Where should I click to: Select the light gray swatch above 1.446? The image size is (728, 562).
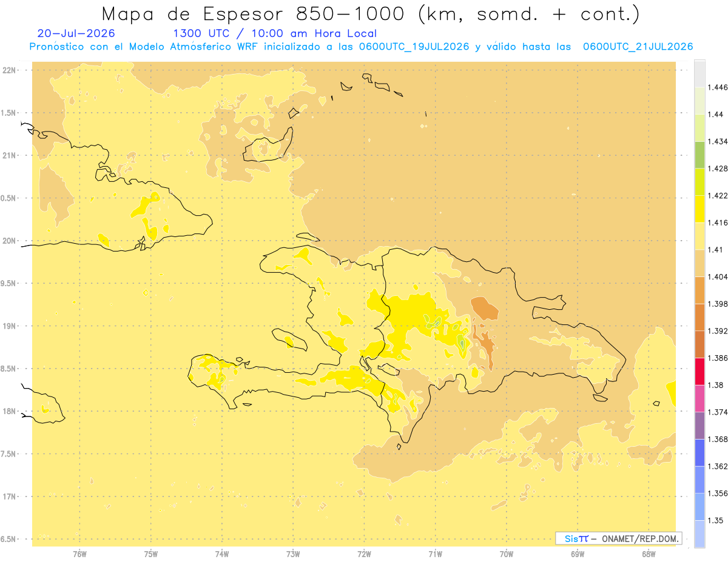(x=699, y=73)
